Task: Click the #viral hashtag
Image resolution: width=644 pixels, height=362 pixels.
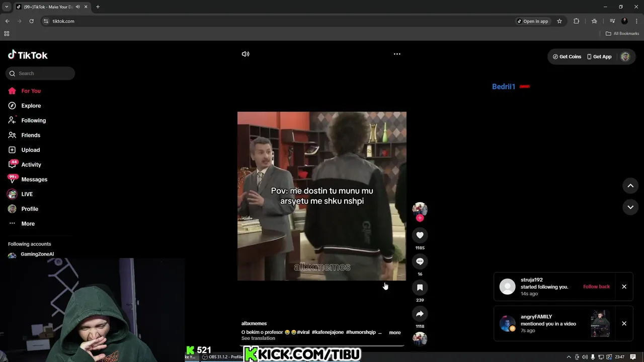Action: coord(303,332)
